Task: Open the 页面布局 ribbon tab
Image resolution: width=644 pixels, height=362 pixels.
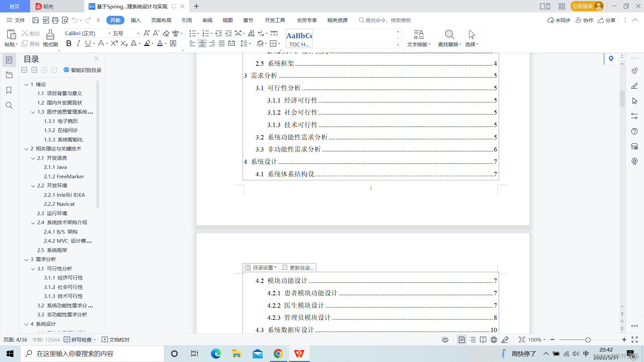Action: point(161,20)
